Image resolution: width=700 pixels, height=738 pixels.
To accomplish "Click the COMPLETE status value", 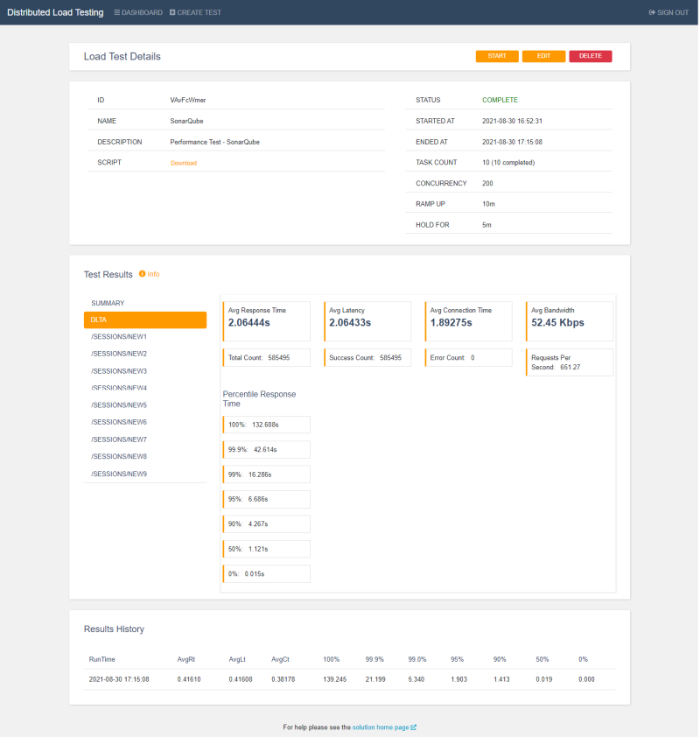I will click(x=500, y=101).
